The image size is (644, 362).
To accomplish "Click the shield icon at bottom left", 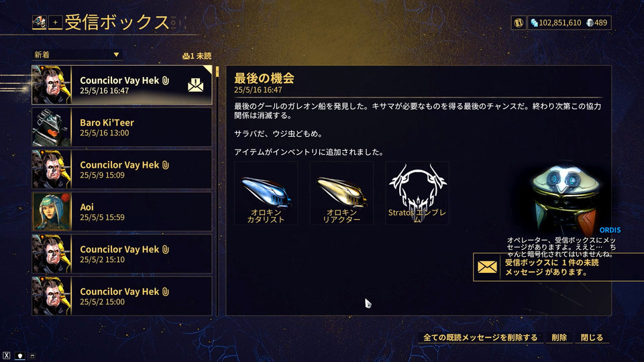I will pos(19,356).
